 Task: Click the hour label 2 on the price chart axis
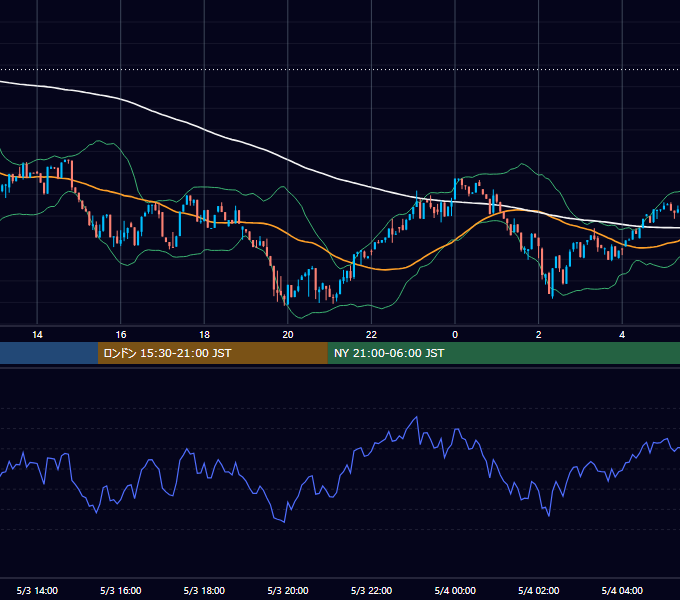point(539,335)
